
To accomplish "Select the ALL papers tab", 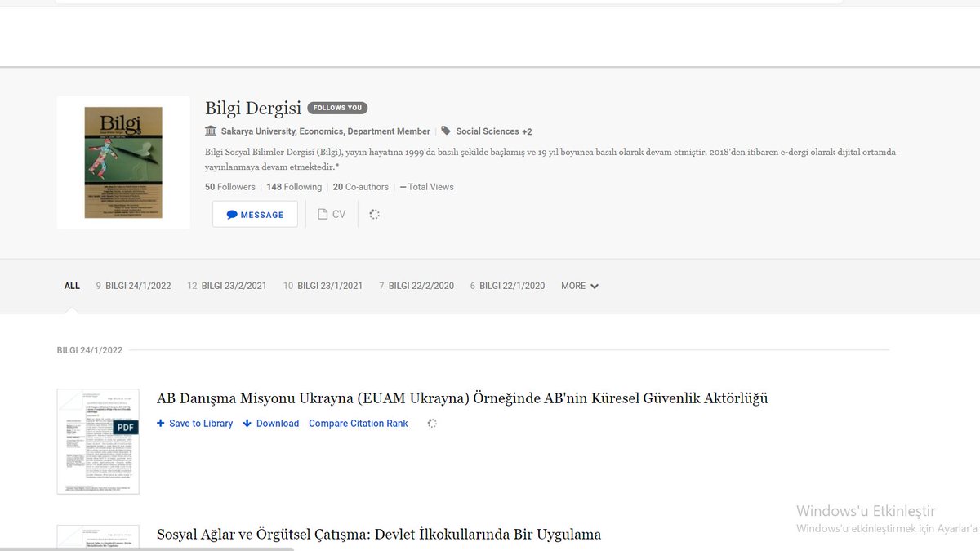I will pyautogui.click(x=72, y=286).
